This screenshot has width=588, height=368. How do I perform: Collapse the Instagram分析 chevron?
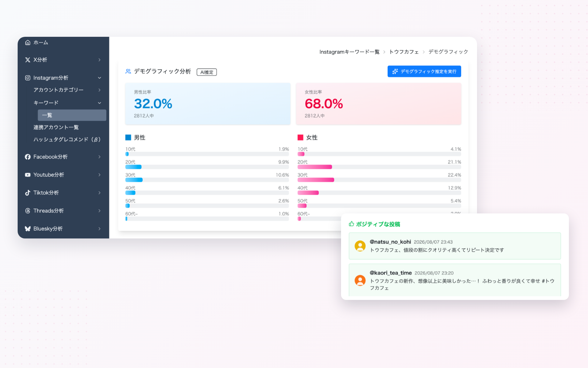tap(99, 78)
